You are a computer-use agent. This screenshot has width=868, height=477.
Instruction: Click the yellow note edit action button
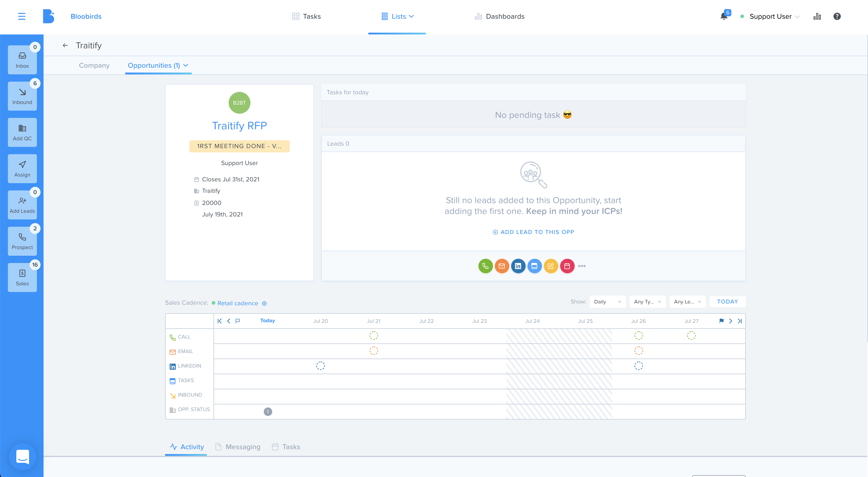pos(550,266)
